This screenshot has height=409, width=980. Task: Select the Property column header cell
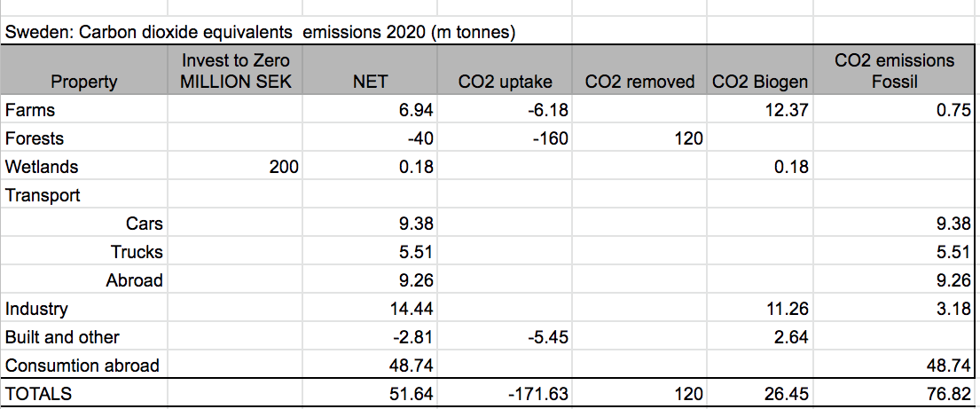tap(84, 82)
